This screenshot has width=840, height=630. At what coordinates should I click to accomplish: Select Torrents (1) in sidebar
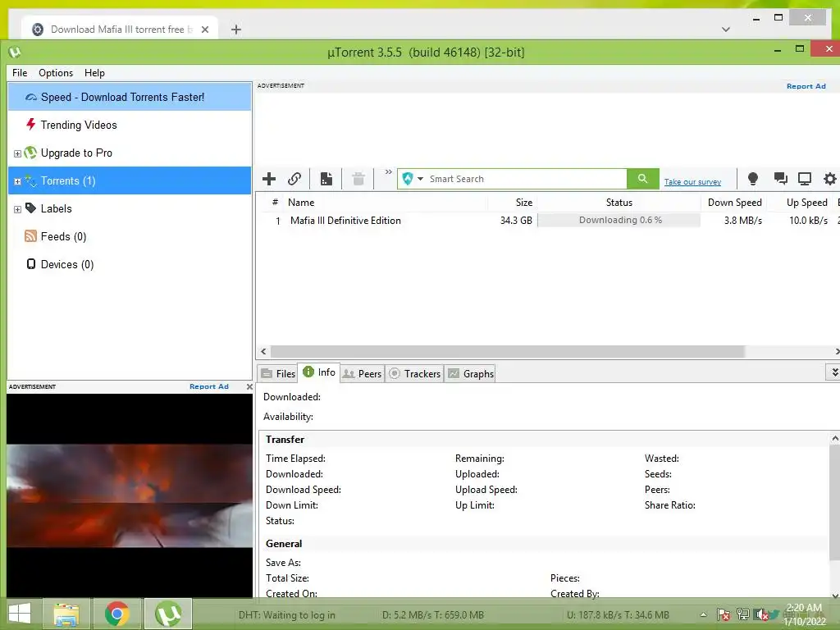click(x=130, y=180)
